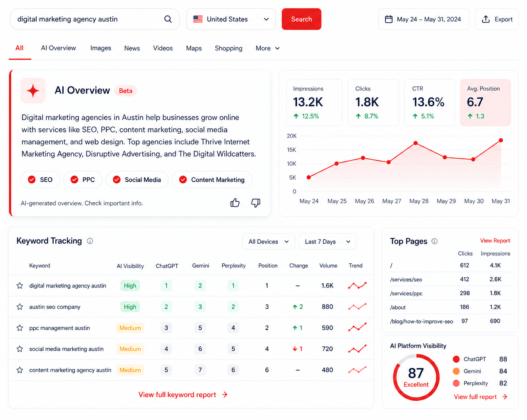This screenshot has height=420, width=527.
Task: Select the Clicks 1.8K metric card
Action: [x=373, y=103]
